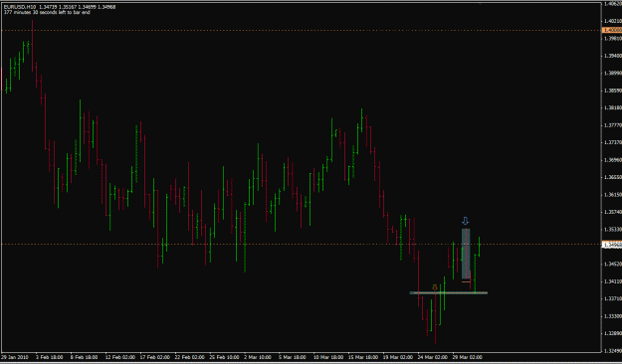
Task: Click the 1.38990 price scale label
Action: point(612,74)
